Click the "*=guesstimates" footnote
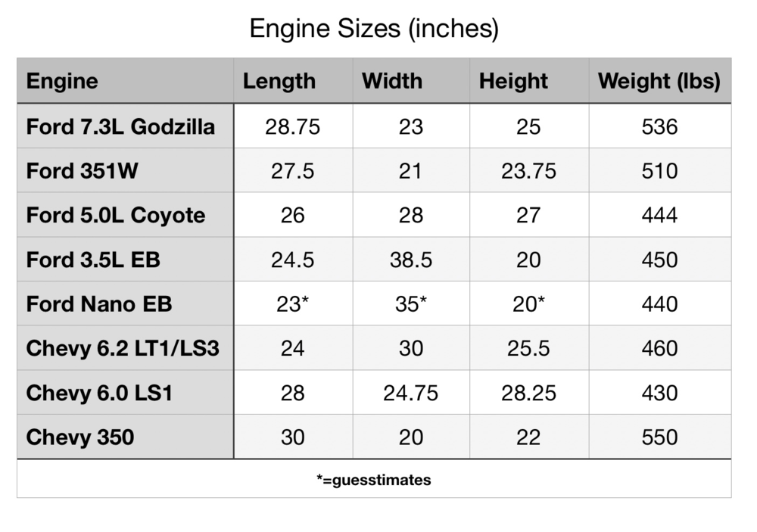The image size is (757, 532). [374, 480]
